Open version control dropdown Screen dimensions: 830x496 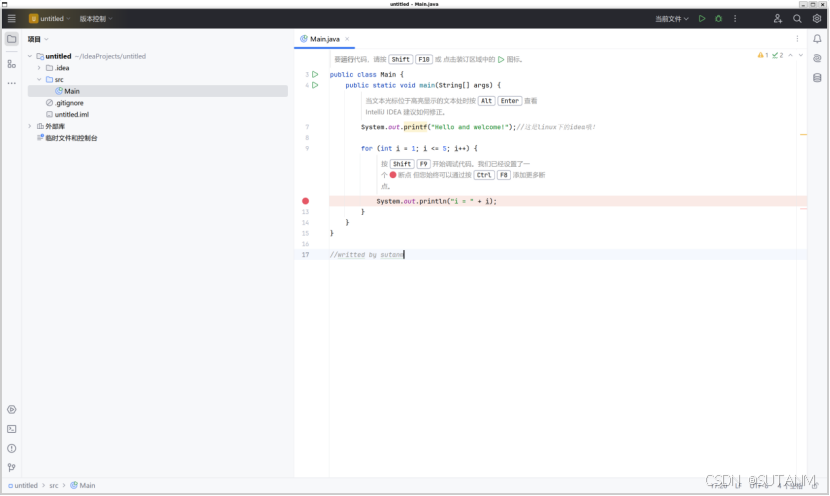pyautogui.click(x=96, y=19)
